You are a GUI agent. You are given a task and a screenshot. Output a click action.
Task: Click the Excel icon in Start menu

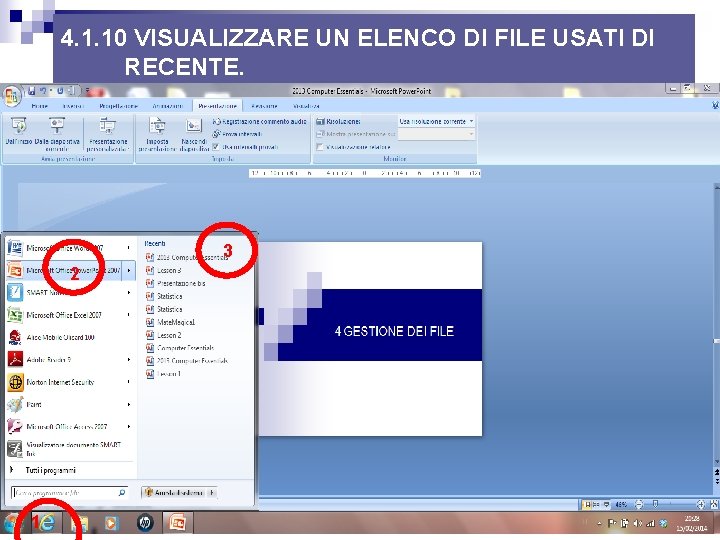(15, 315)
